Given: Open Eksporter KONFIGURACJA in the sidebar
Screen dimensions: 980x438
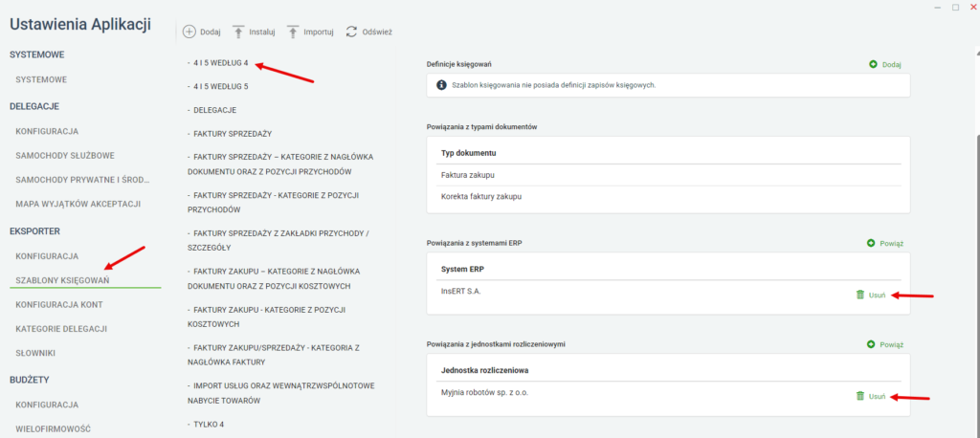Looking at the screenshot, I should (x=47, y=256).
